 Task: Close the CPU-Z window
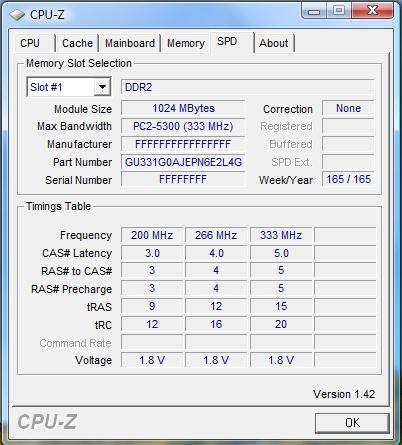click(x=373, y=11)
